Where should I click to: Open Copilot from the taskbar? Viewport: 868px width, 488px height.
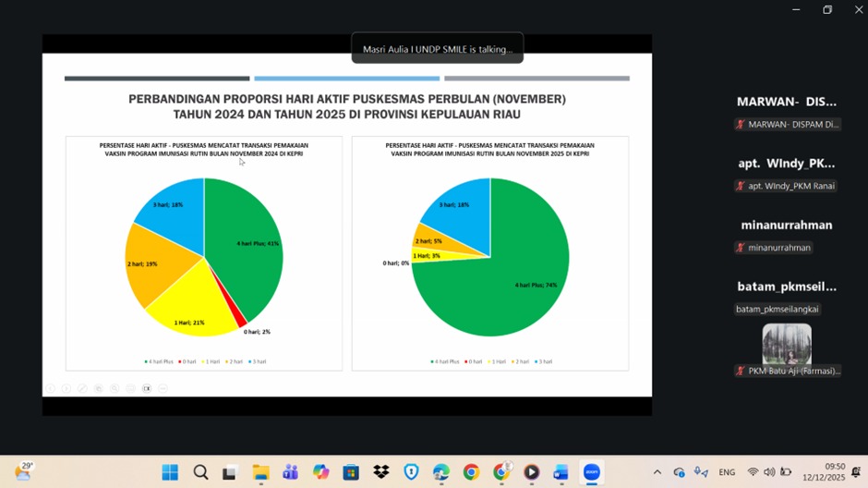pos(320,472)
